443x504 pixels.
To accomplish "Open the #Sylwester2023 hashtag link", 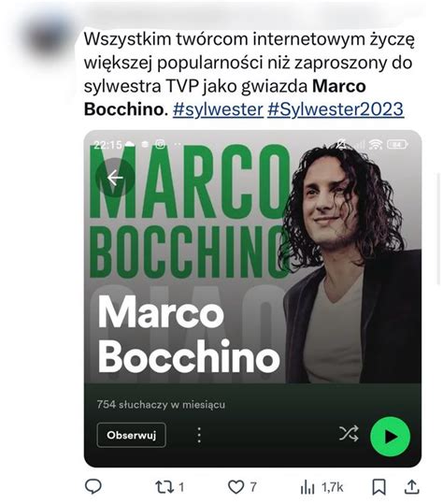I will coord(336,109).
